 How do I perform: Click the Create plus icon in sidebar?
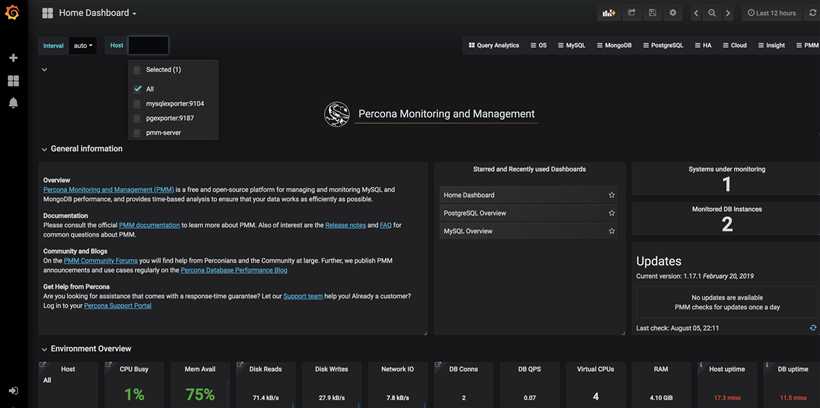tap(14, 58)
